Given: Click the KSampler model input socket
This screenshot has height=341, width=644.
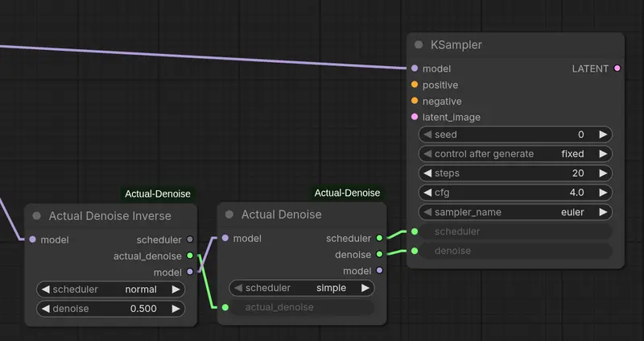Looking at the screenshot, I should pyautogui.click(x=415, y=69).
